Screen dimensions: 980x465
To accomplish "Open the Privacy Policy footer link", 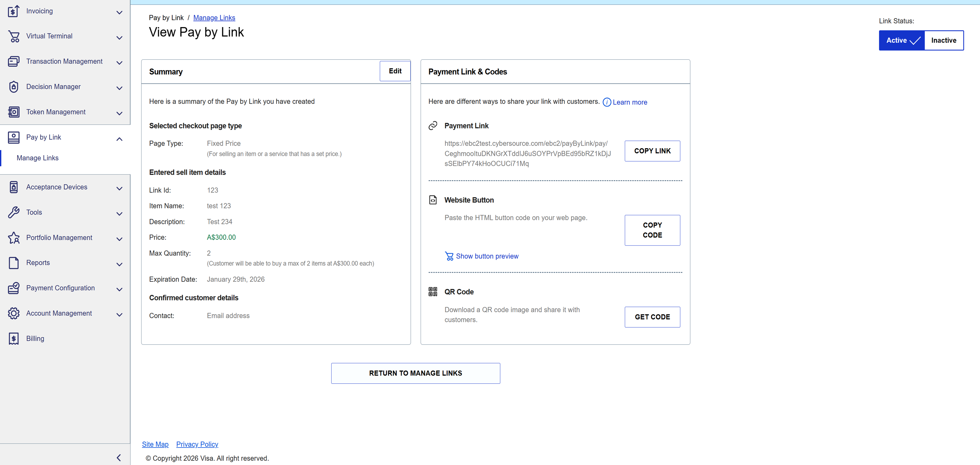I will [197, 444].
